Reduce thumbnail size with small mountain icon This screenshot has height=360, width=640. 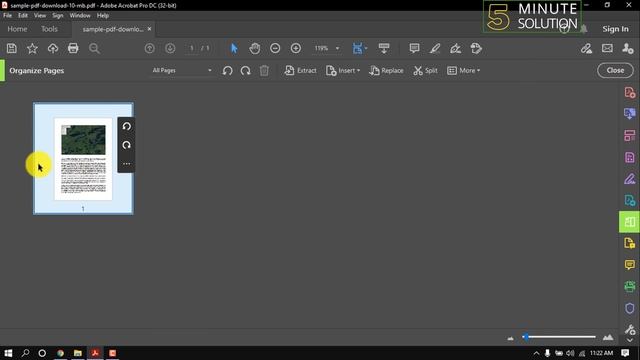(511, 338)
